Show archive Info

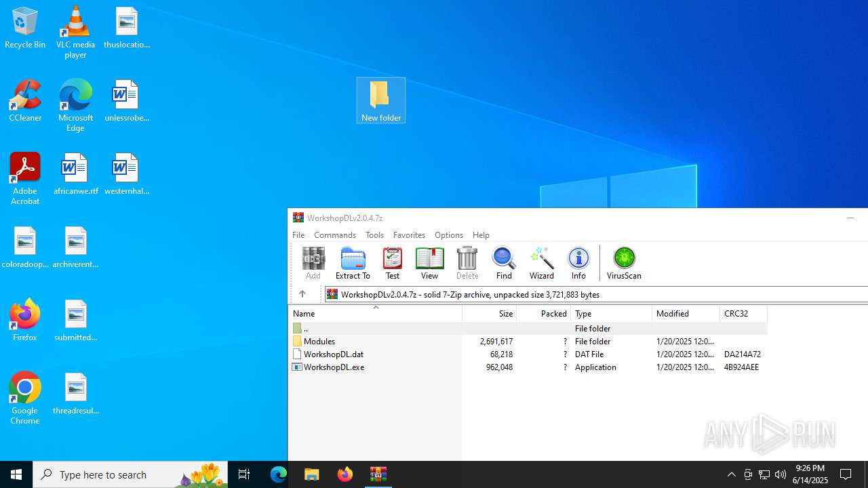[578, 263]
